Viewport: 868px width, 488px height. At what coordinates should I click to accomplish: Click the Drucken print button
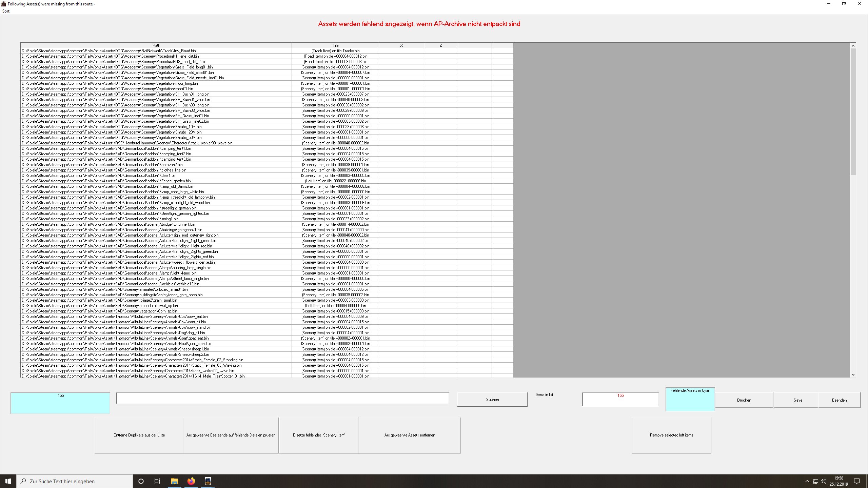click(x=744, y=400)
